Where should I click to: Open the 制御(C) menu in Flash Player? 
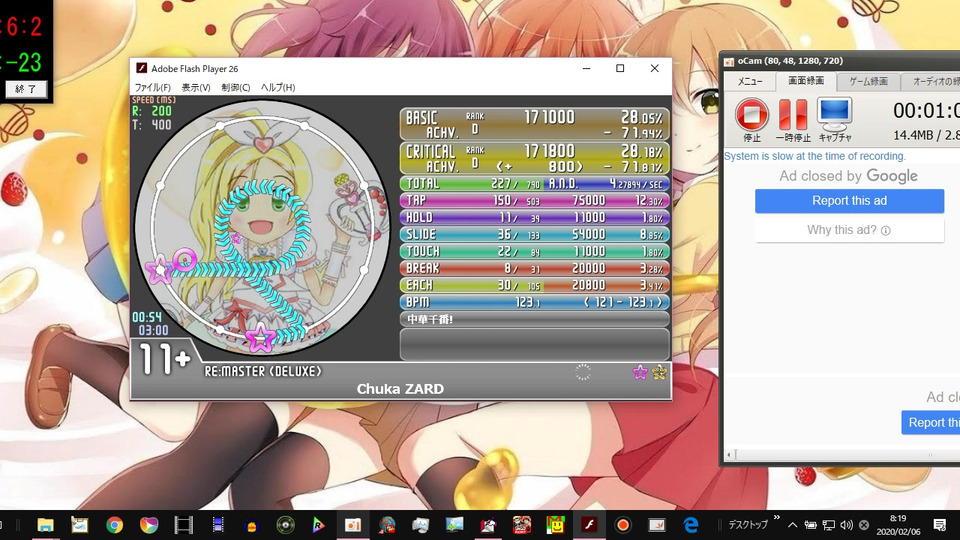click(236, 87)
